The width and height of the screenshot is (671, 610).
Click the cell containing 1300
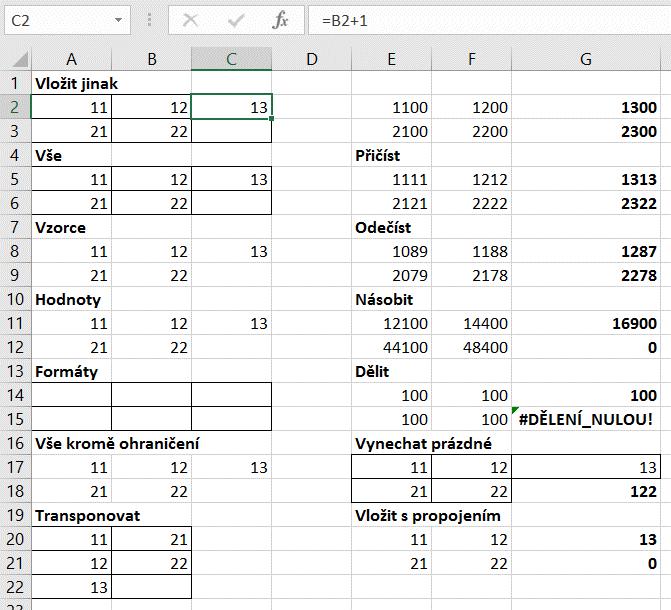point(586,107)
